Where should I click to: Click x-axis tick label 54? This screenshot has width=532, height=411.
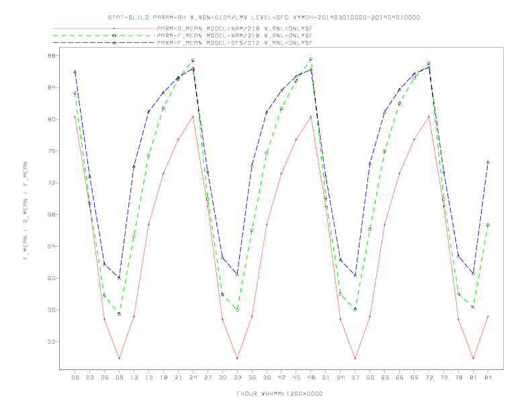pyautogui.click(x=341, y=377)
